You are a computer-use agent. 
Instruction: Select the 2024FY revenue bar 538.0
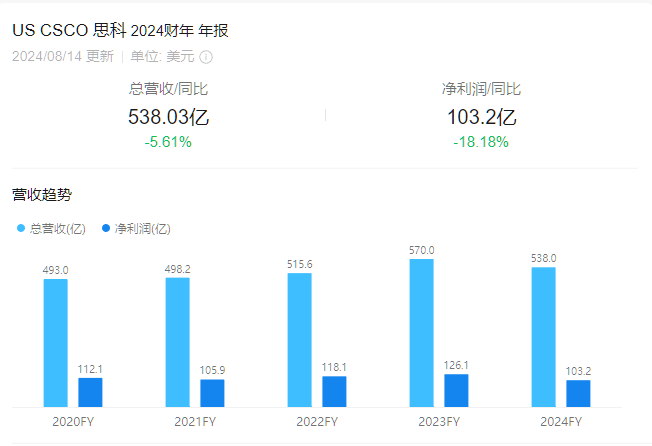click(543, 337)
